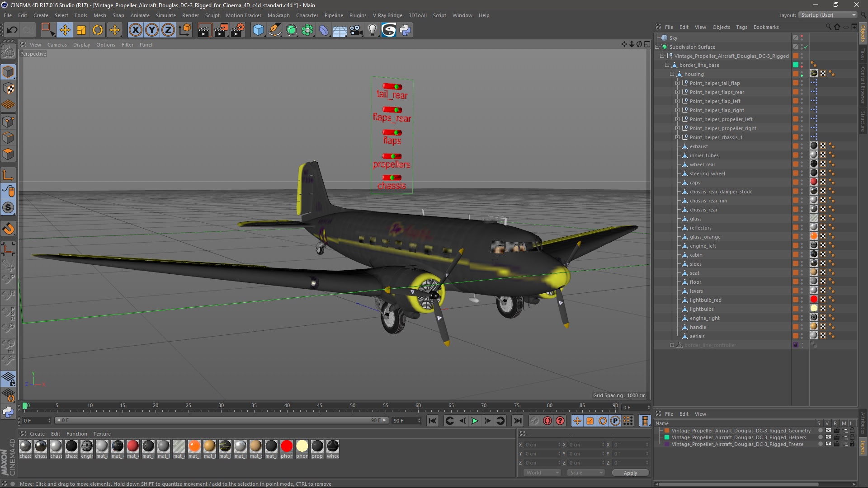
Task: Toggle Position keyframe recording icon
Action: (577, 421)
